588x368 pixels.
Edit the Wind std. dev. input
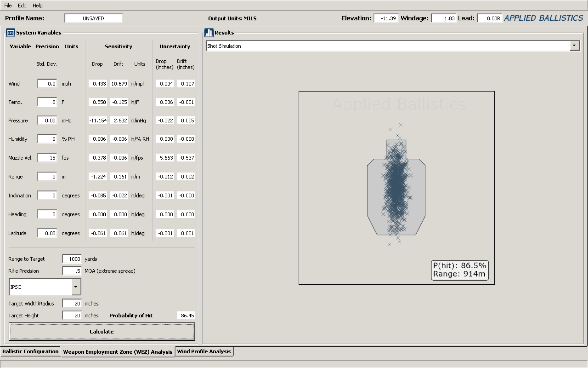click(x=47, y=84)
